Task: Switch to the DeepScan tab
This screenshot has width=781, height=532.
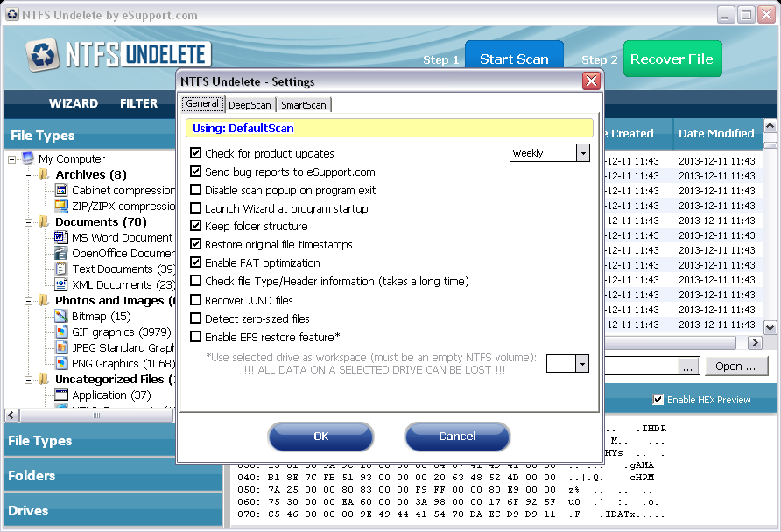Action: pyautogui.click(x=250, y=105)
